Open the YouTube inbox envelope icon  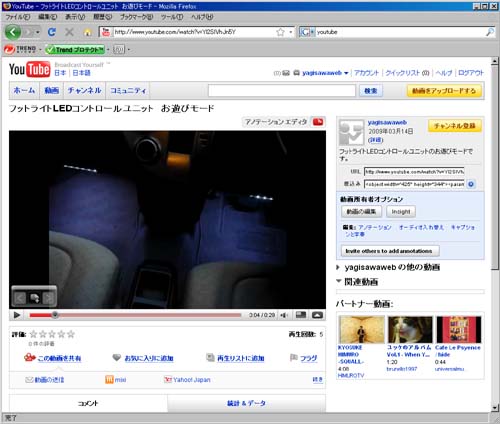point(286,73)
